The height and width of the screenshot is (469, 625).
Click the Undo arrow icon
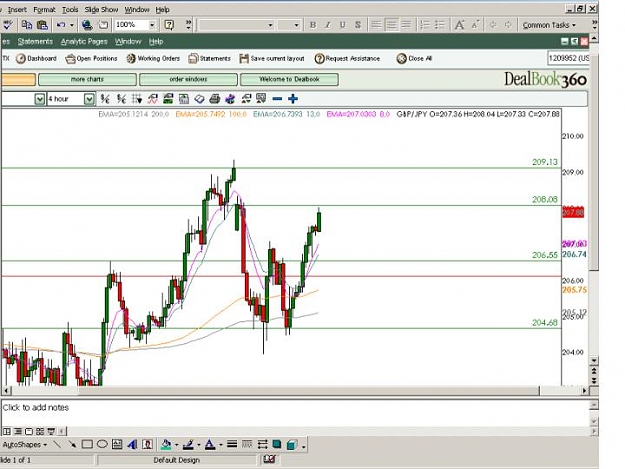pyautogui.click(x=61, y=25)
